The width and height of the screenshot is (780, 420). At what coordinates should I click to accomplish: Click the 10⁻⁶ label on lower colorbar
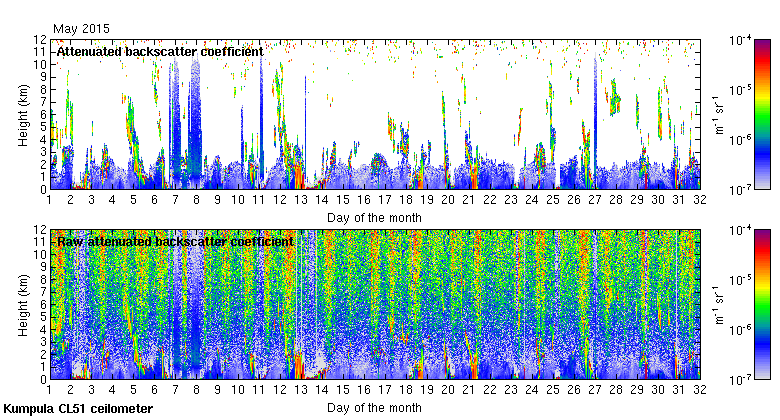740,330
